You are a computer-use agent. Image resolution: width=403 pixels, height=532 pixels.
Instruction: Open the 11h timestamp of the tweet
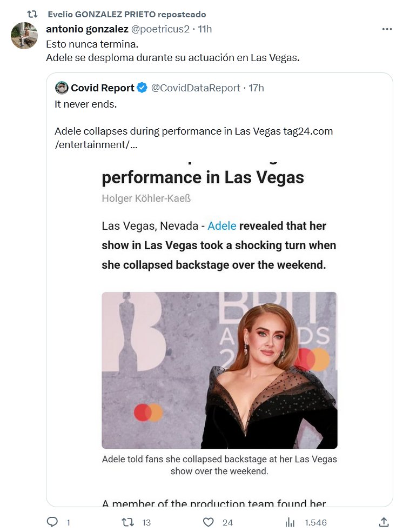click(x=205, y=29)
